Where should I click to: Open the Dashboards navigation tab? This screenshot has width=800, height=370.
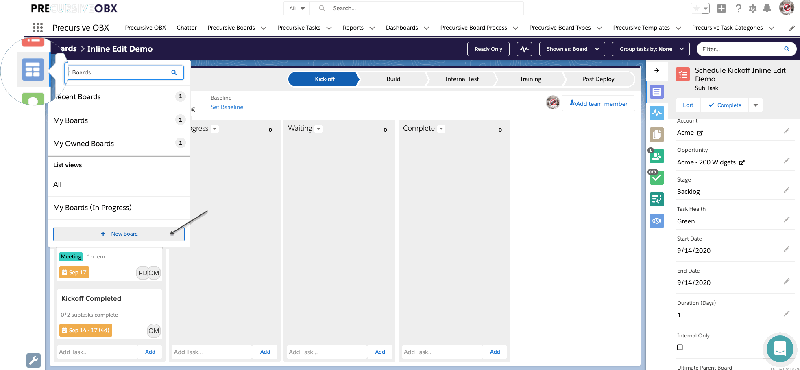tap(406, 28)
